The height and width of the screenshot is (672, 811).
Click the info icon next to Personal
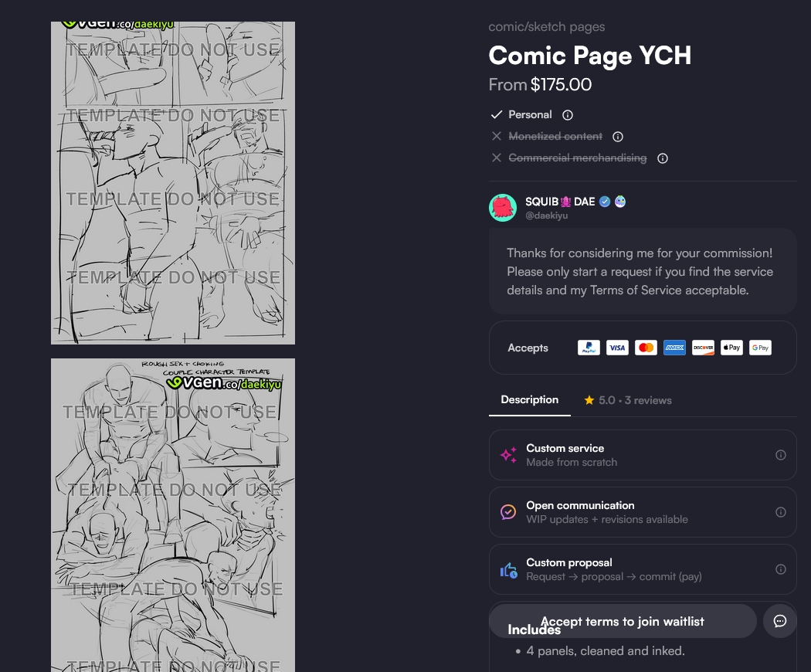coord(568,115)
